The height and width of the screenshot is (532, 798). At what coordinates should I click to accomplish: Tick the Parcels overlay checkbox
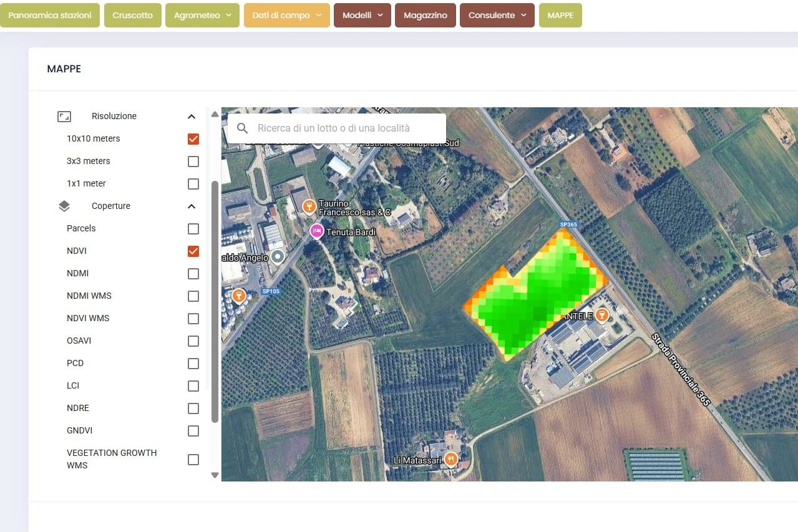coord(193,229)
